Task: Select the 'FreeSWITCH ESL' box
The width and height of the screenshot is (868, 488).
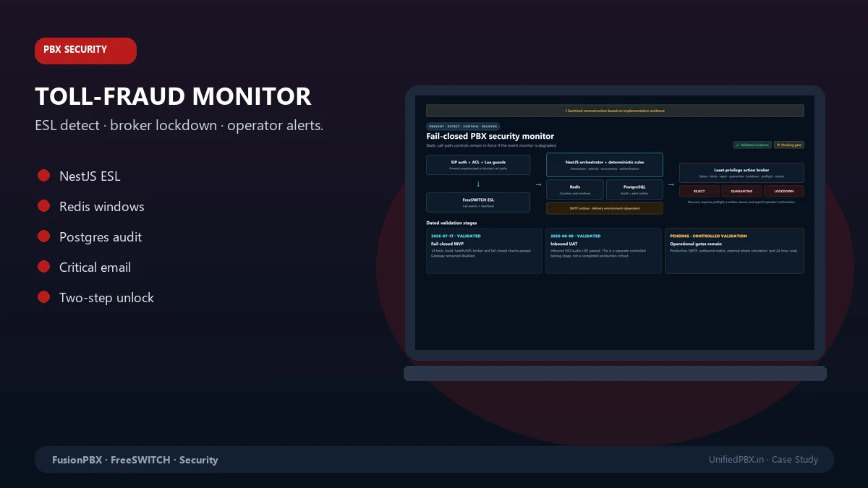Action: [478, 202]
